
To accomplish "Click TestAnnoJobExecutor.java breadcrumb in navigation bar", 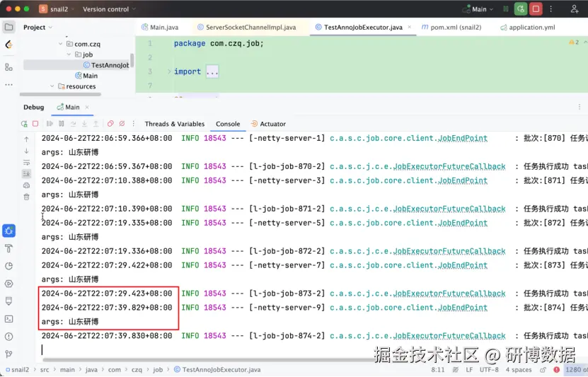I will click(x=217, y=369).
